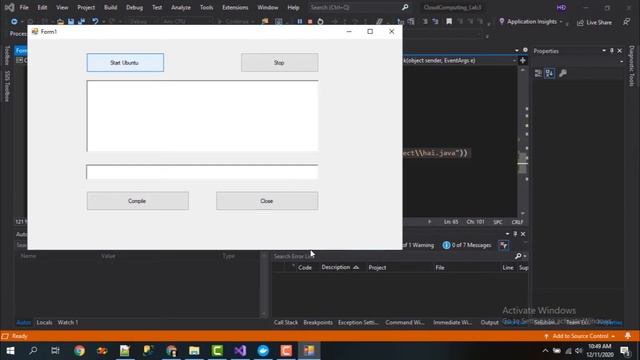Open the Project menu
The width and height of the screenshot is (640, 360).
tap(86, 7)
